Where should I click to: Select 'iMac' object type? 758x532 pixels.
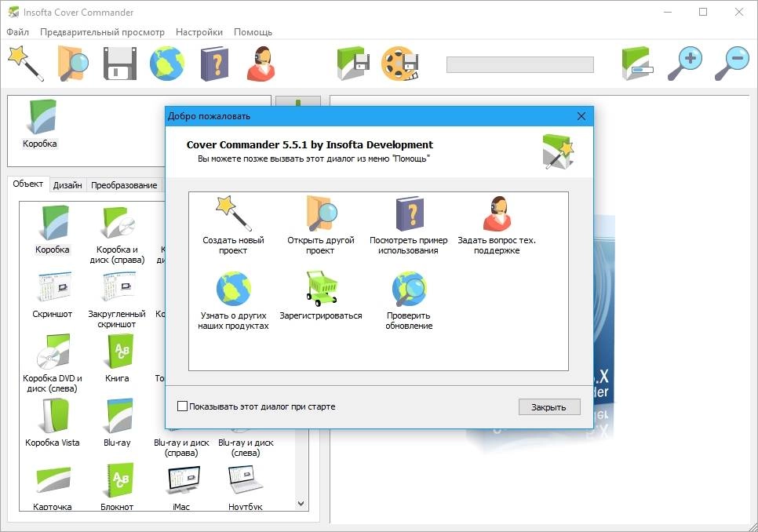181,487
